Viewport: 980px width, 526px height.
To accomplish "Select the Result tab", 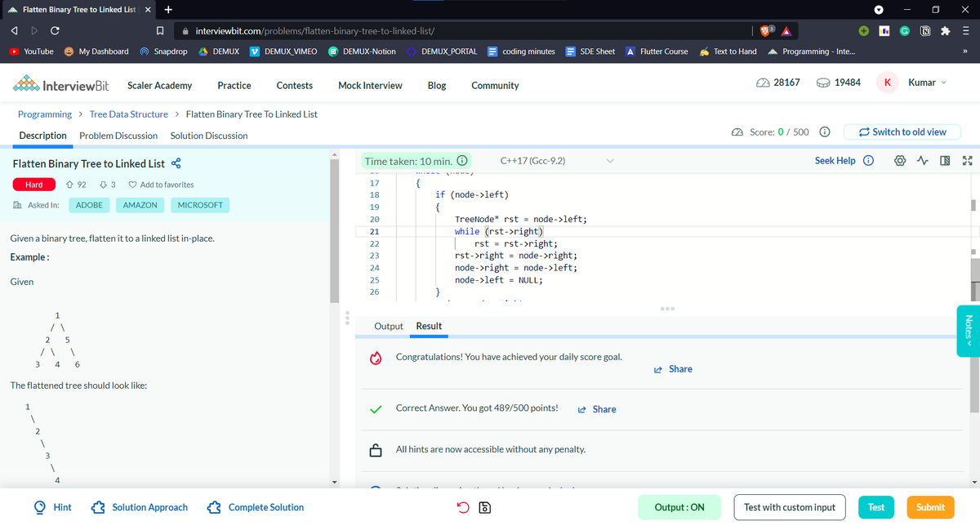I will [x=429, y=326].
